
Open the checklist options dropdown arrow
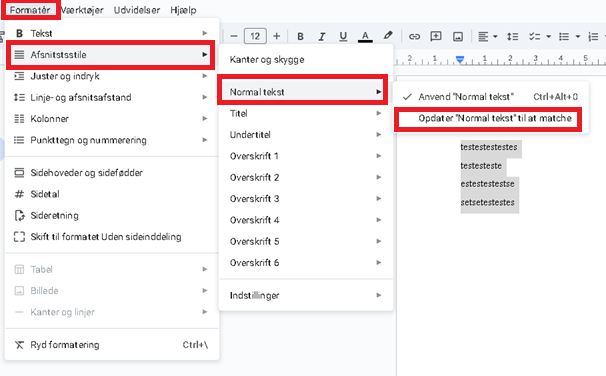point(548,37)
